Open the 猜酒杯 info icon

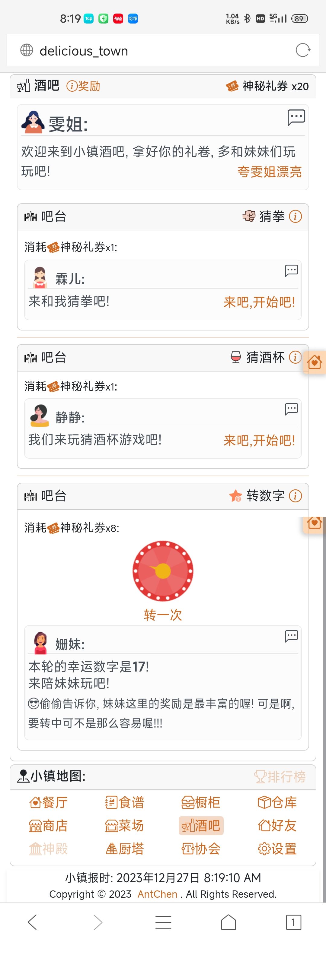[295, 357]
